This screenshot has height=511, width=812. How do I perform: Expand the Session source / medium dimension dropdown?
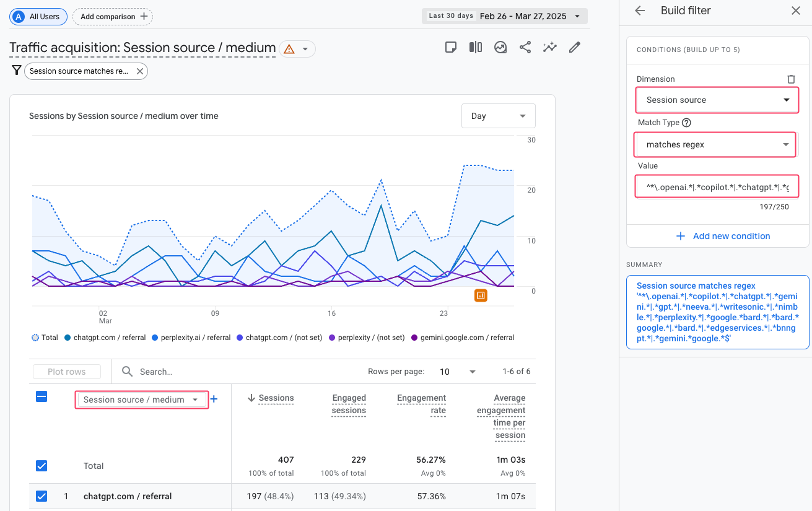pos(141,400)
